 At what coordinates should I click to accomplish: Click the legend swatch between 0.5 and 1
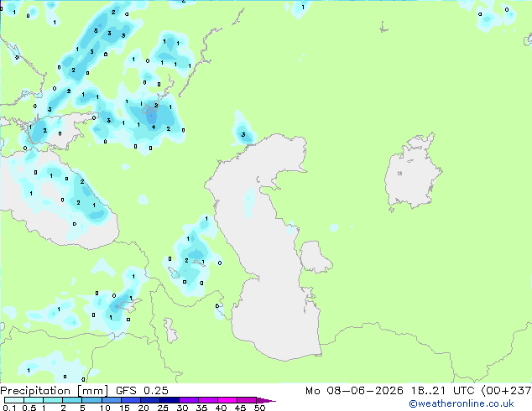click(x=34, y=400)
